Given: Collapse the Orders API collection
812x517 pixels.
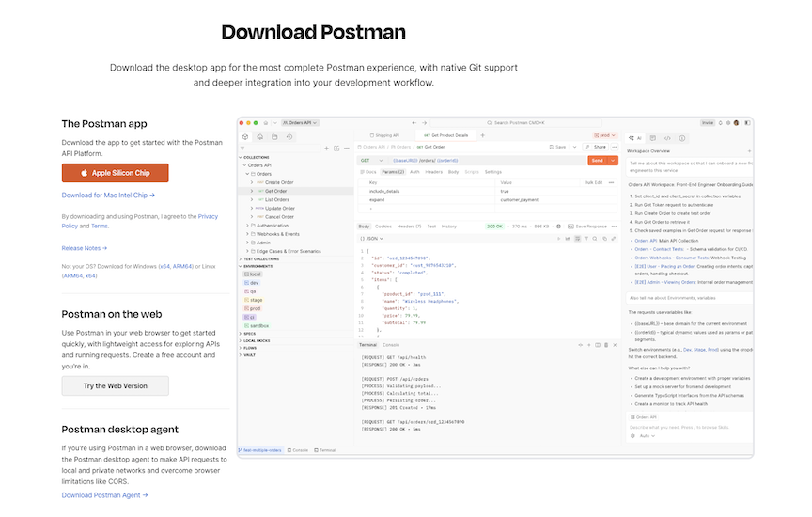Looking at the screenshot, I should coord(244,165).
